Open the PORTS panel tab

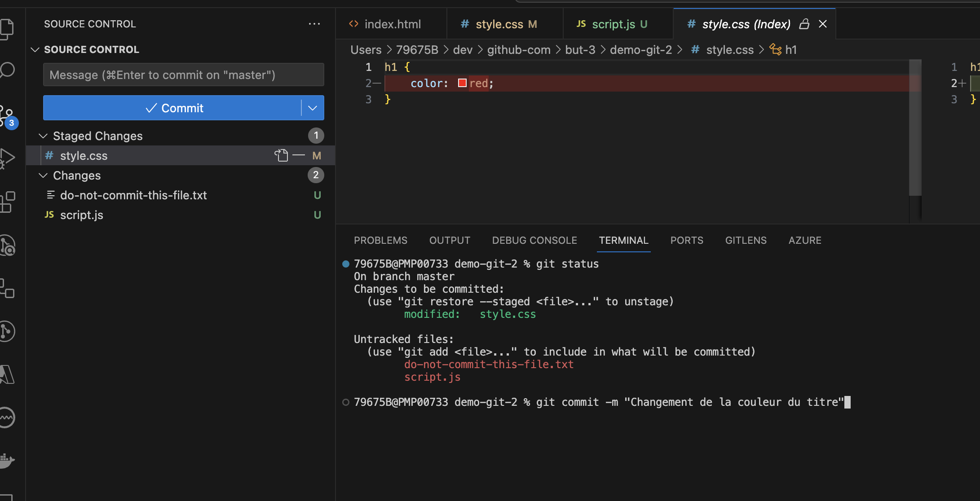(x=687, y=240)
